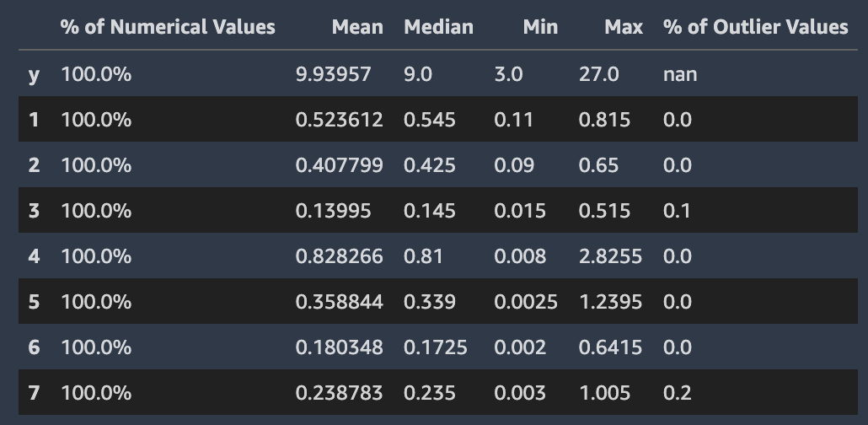Select the Min column header

click(x=540, y=27)
